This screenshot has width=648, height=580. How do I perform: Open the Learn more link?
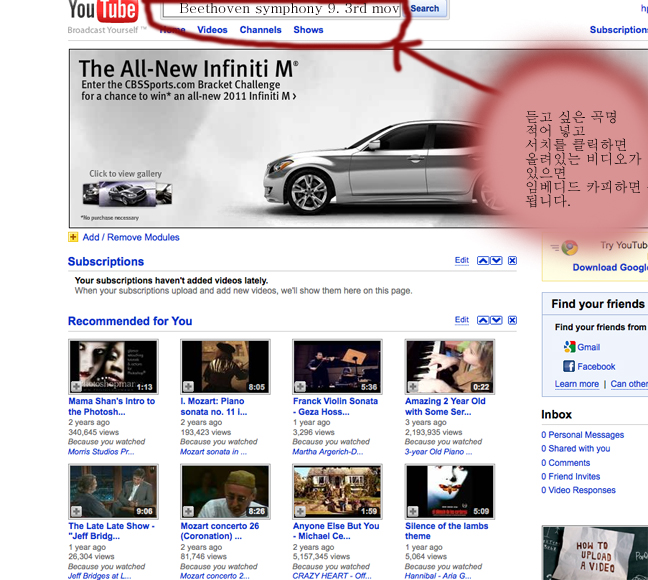click(577, 384)
